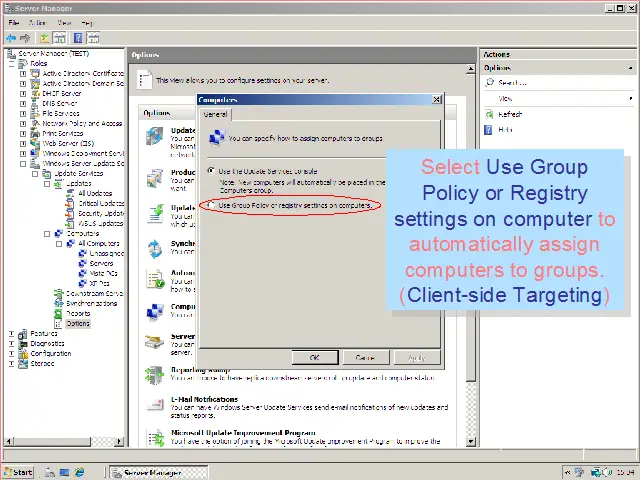The width and height of the screenshot is (640, 480).
Task: Select Reports in the tree
Action: pyautogui.click(x=78, y=313)
